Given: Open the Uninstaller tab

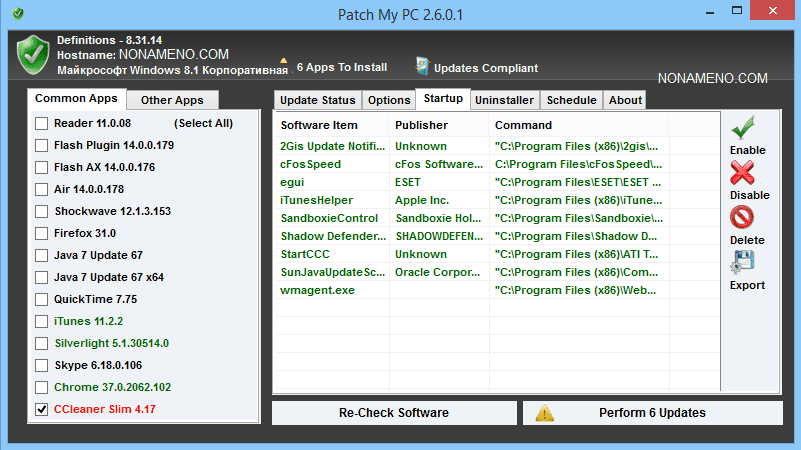Looking at the screenshot, I should pyautogui.click(x=504, y=100).
